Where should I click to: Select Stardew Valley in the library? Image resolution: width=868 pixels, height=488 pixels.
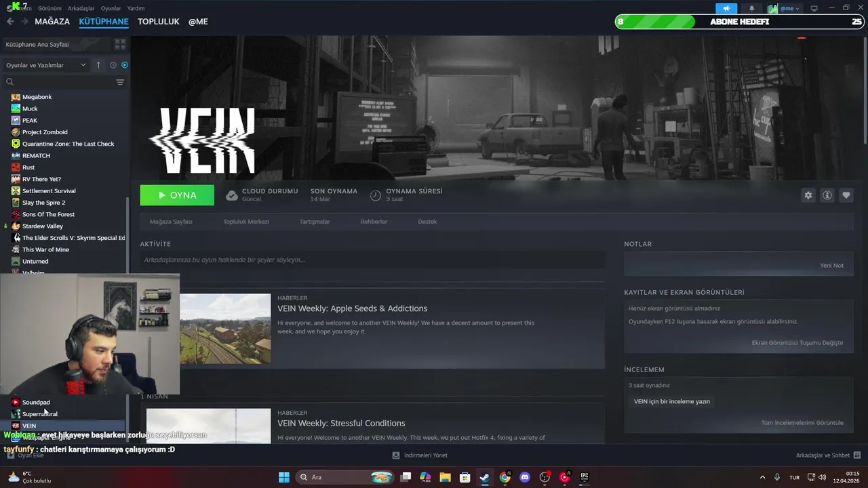(x=42, y=226)
